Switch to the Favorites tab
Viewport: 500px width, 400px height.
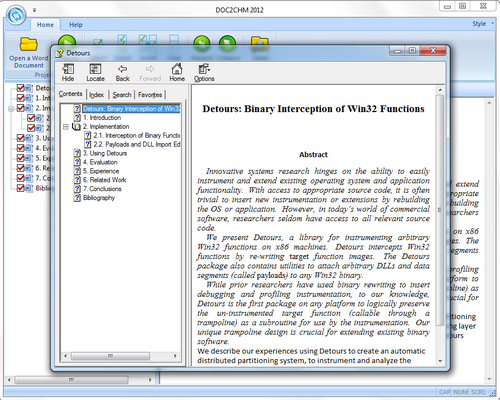point(150,95)
